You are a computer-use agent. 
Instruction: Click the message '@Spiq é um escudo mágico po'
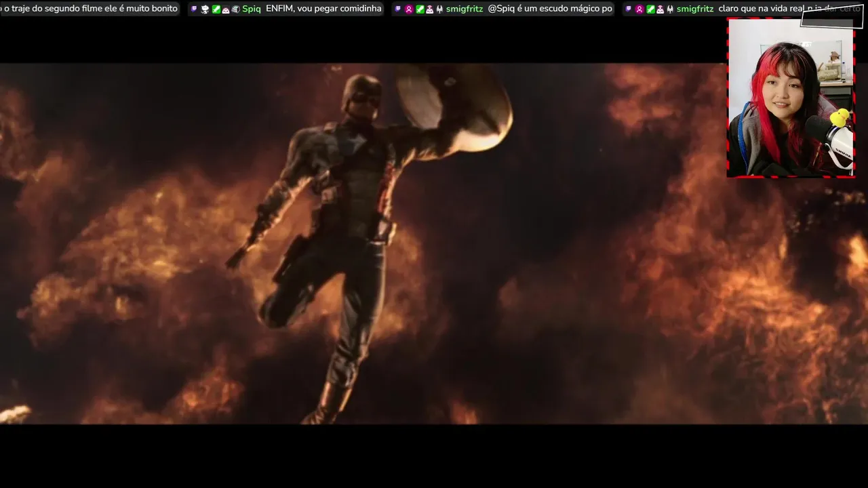550,9
